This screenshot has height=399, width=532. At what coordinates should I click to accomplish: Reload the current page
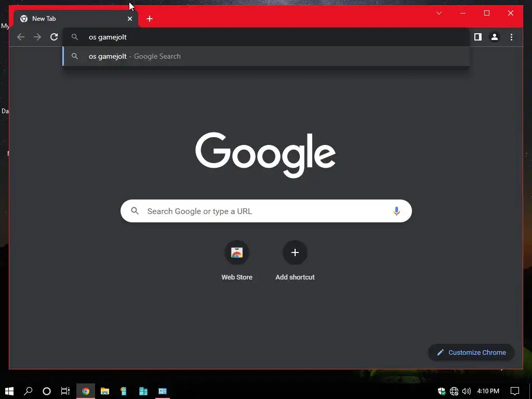[54, 37]
